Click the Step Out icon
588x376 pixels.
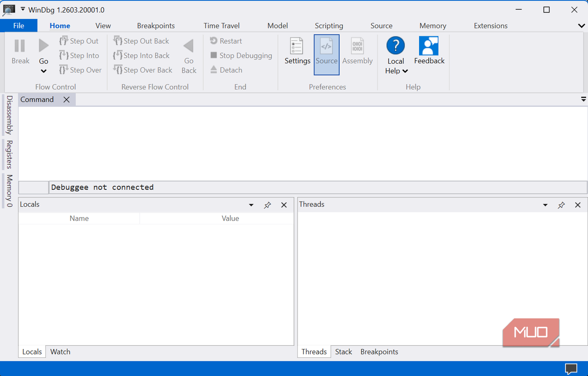pyautogui.click(x=64, y=41)
